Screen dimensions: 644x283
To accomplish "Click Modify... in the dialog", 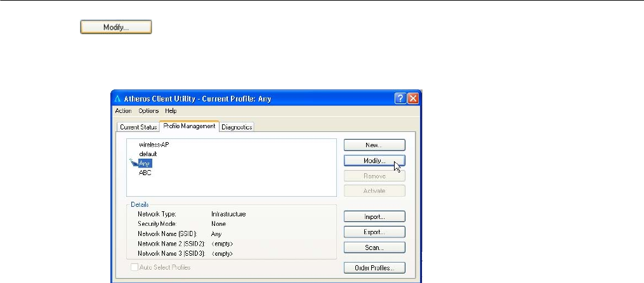I will pos(374,161).
